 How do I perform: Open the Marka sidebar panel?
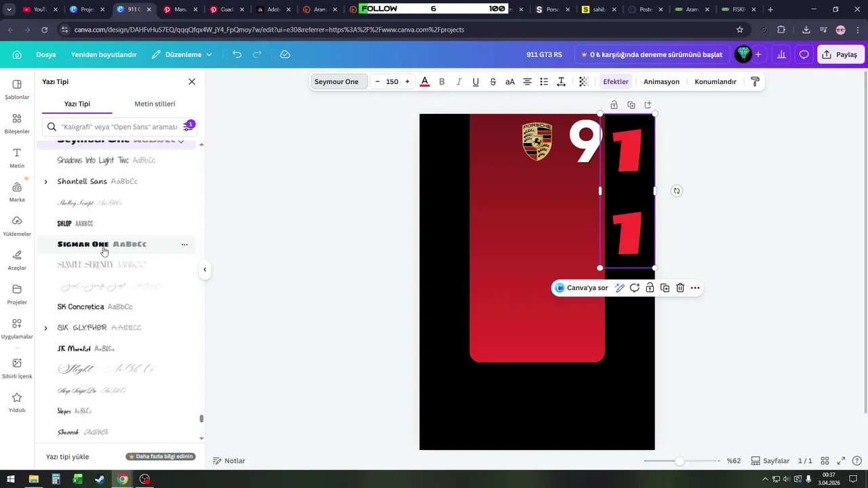(17, 192)
